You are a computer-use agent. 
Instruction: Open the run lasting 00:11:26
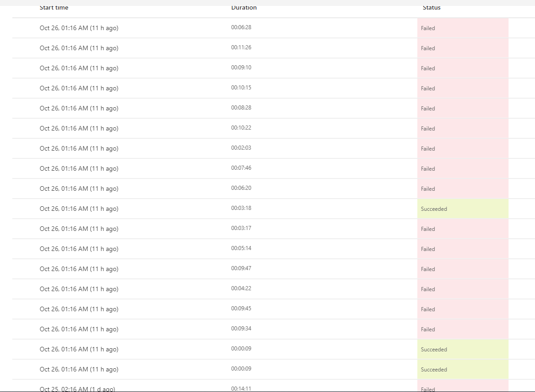[241, 47]
